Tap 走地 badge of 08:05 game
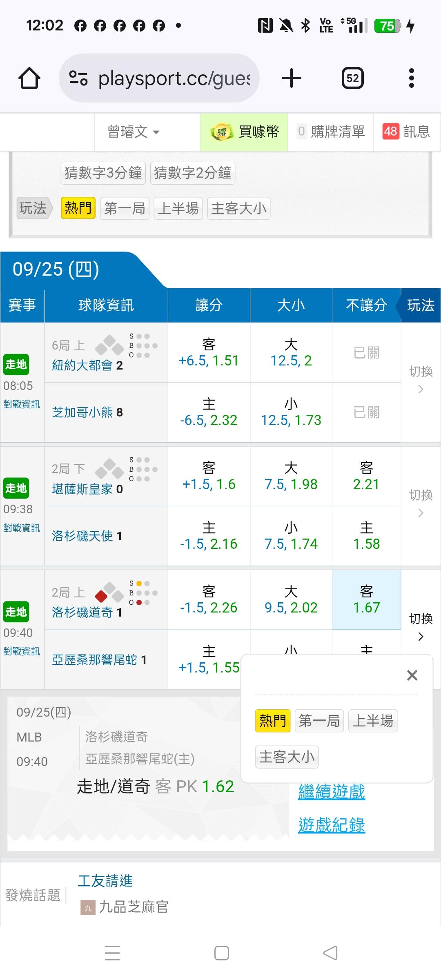The width and height of the screenshot is (441, 980). click(16, 364)
